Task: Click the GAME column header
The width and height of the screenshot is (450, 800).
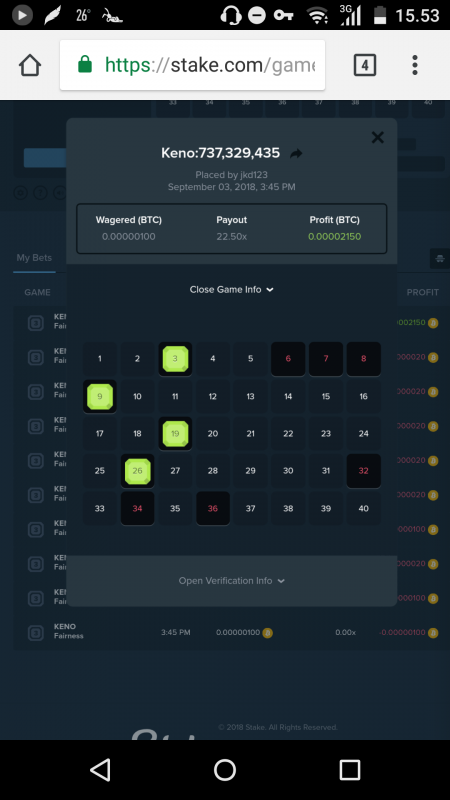Action: coord(37,292)
